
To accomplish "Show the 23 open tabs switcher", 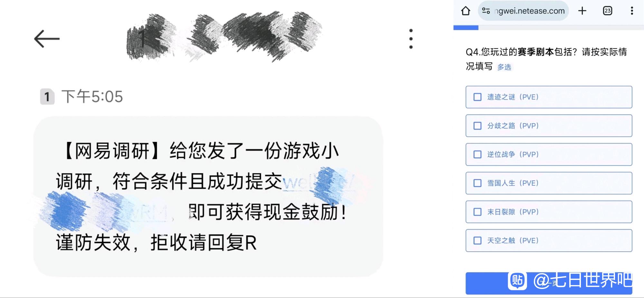I will (x=607, y=11).
